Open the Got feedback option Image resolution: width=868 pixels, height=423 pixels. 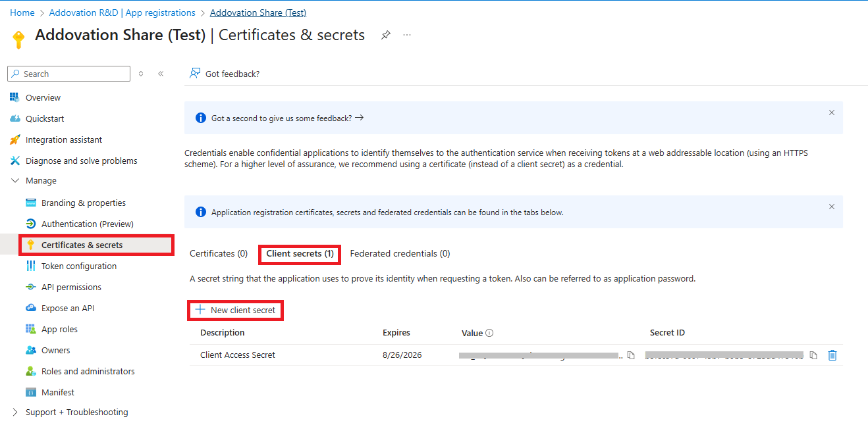pyautogui.click(x=225, y=74)
